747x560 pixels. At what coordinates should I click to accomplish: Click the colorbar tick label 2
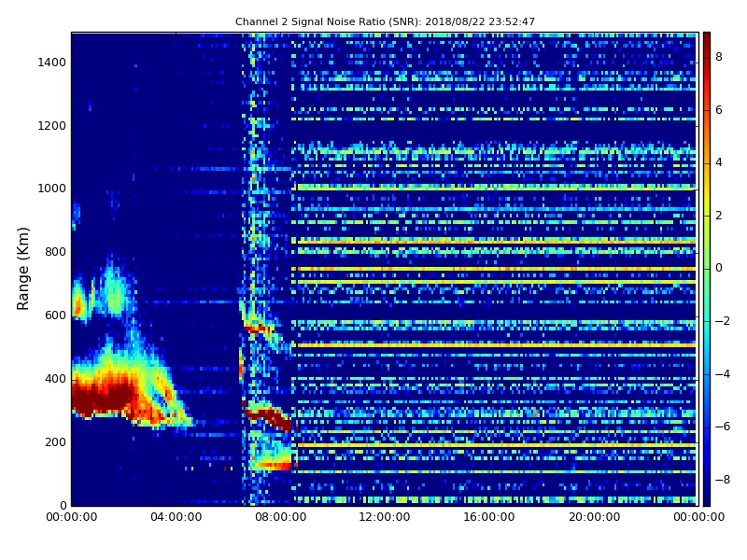click(719, 216)
